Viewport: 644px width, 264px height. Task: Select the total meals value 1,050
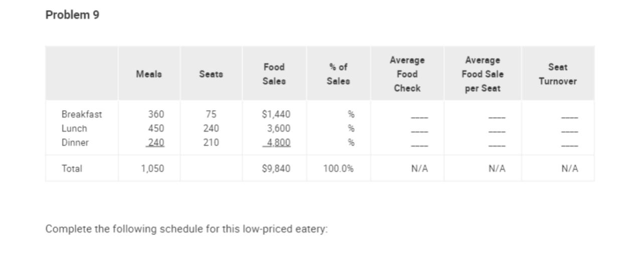(x=152, y=168)
